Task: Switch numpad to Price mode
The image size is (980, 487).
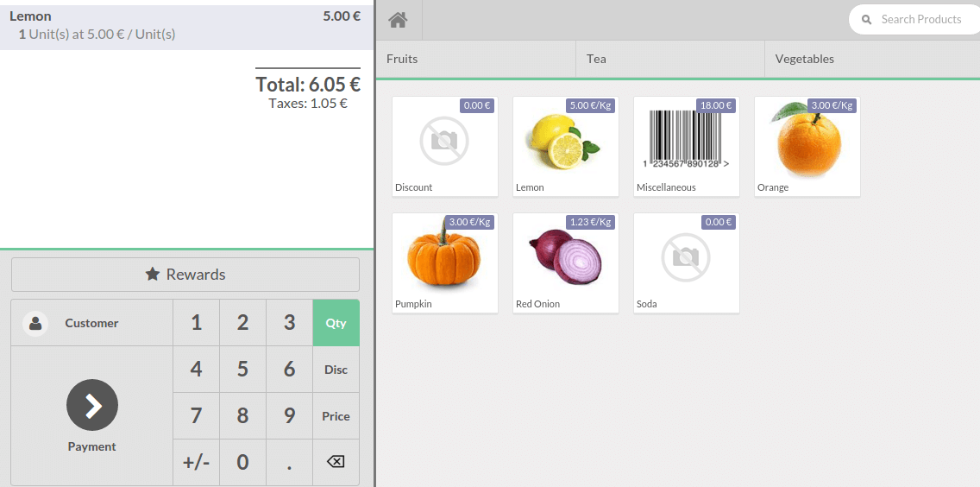Action: tap(336, 416)
